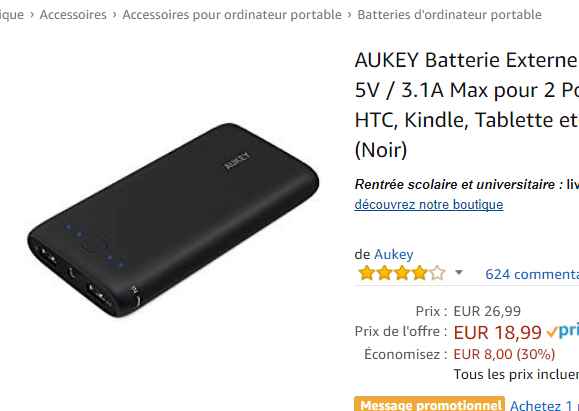Open Batteries d'ordinateur portable breadcrumb
This screenshot has height=411, width=579.
pyautogui.click(x=449, y=15)
